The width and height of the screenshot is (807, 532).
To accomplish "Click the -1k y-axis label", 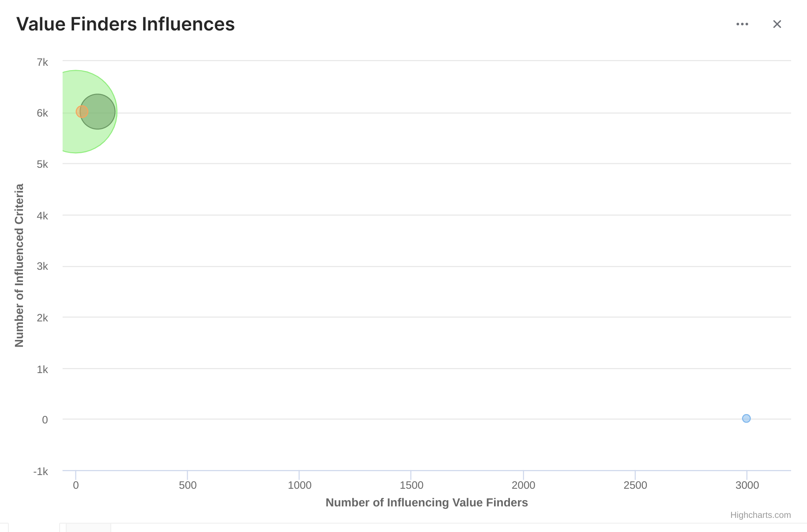I will click(x=41, y=472).
